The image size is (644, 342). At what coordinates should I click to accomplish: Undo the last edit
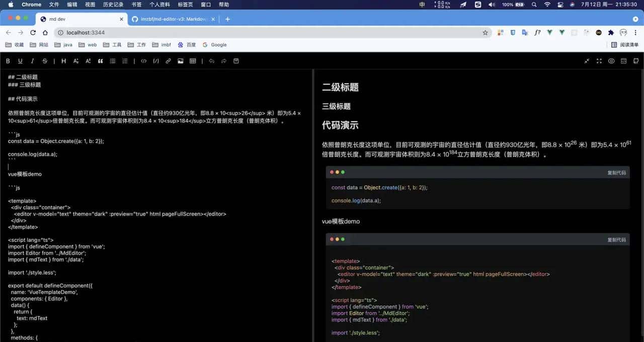212,61
